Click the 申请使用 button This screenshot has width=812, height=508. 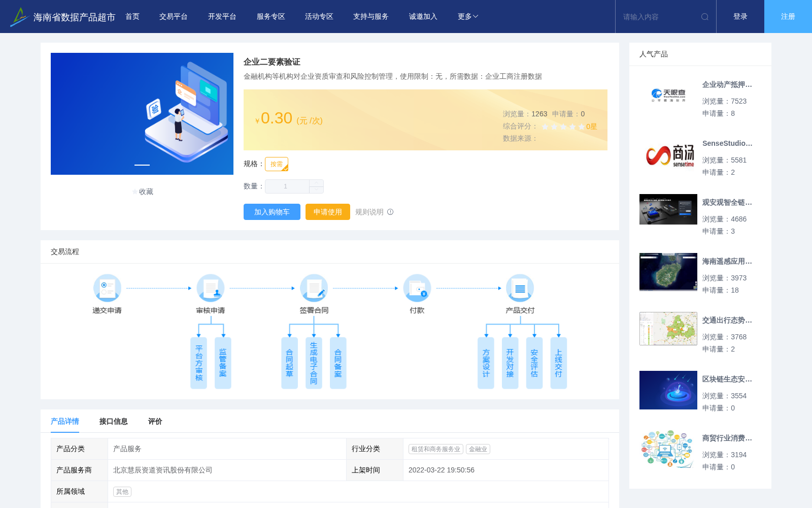(x=328, y=212)
